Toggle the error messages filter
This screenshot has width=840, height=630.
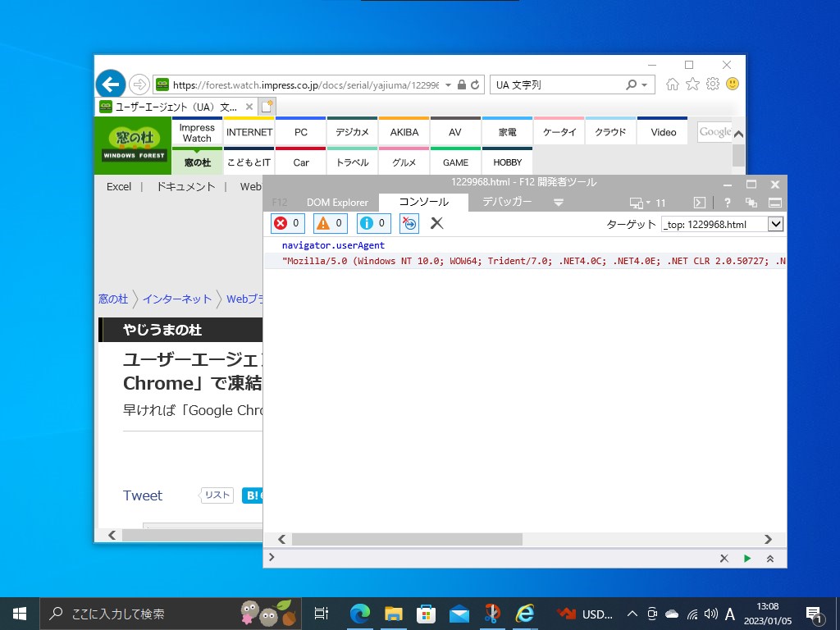pyautogui.click(x=287, y=223)
